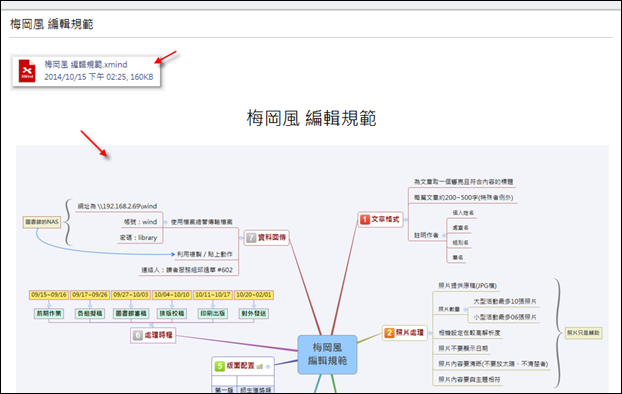Screen dimensions: 622x394
Task: Click the 照片內容要與主題相符 subtopic
Action: pyautogui.click(x=469, y=380)
